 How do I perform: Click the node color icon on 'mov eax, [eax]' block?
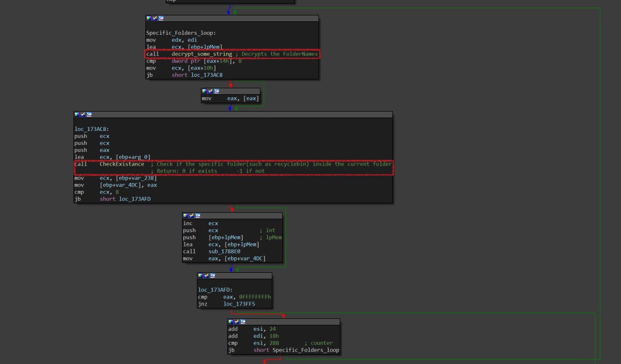[204, 91]
